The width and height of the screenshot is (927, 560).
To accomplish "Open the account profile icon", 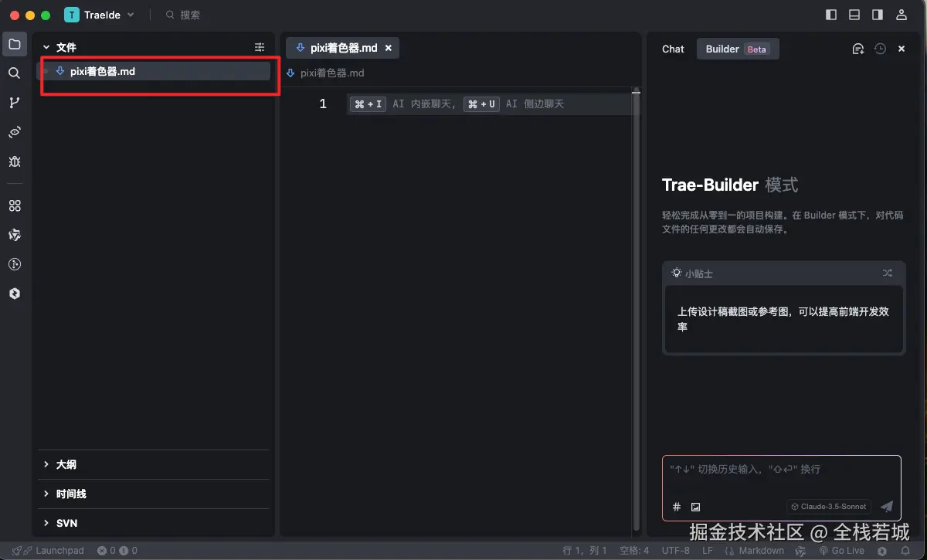I will tap(901, 15).
